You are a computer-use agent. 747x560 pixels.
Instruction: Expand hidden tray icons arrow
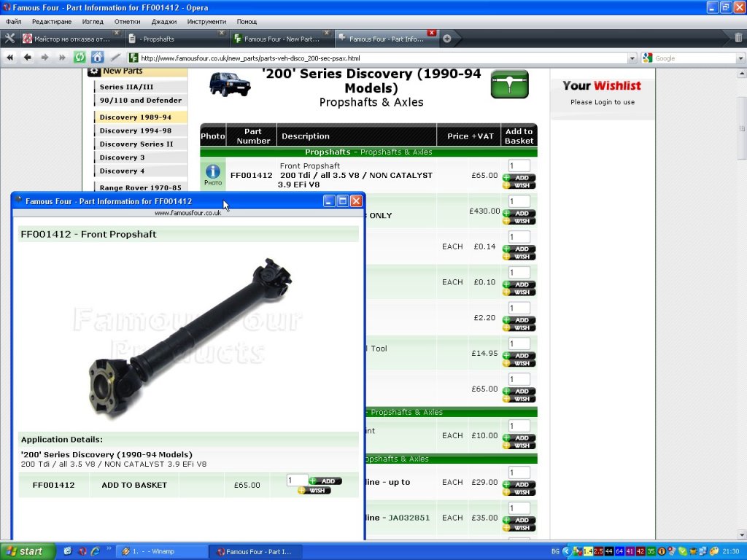pos(566,551)
